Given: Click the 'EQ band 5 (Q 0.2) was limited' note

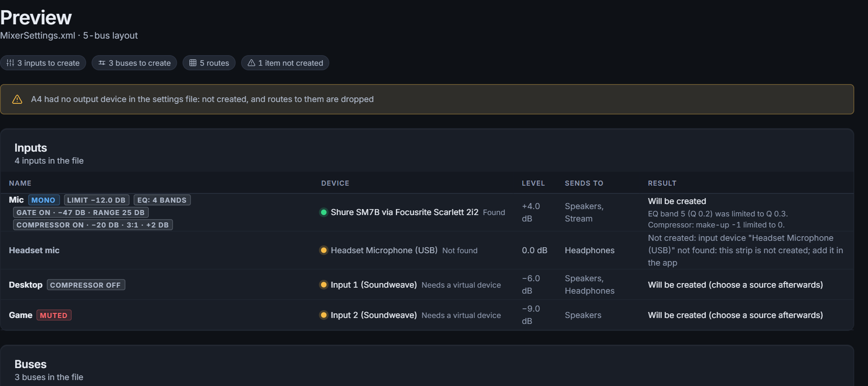Looking at the screenshot, I should pyautogui.click(x=718, y=214).
